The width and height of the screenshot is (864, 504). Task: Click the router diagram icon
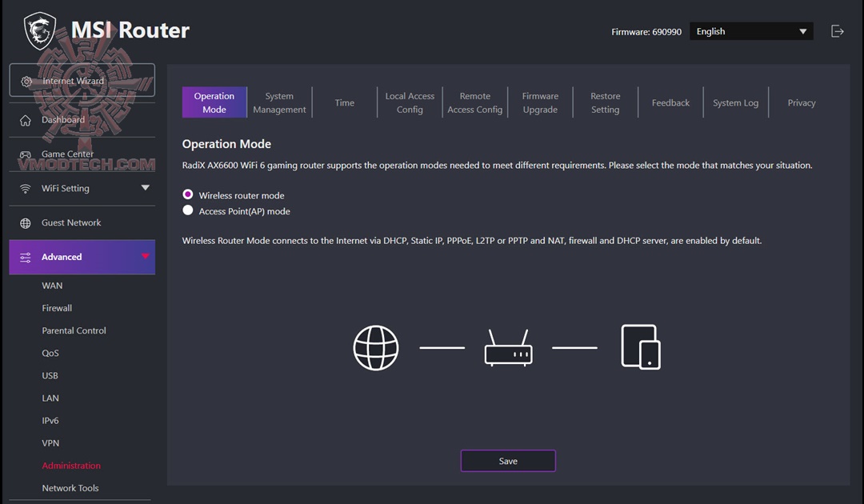[508, 347]
